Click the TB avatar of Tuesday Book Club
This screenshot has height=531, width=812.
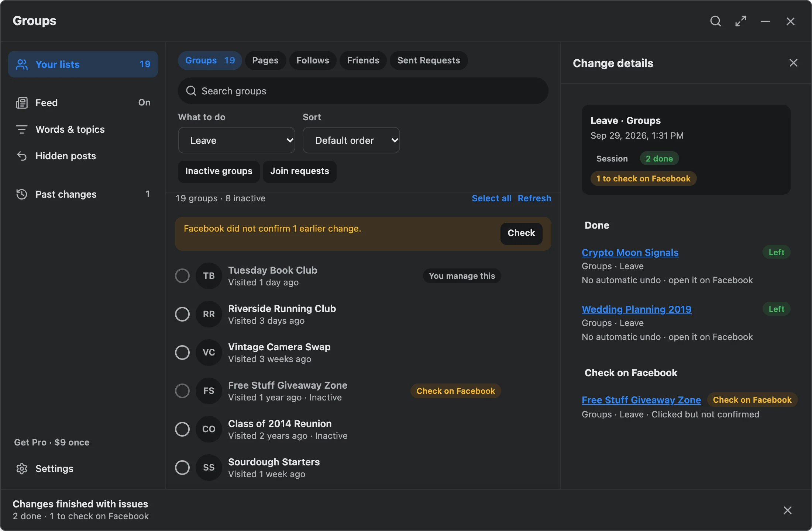209,276
